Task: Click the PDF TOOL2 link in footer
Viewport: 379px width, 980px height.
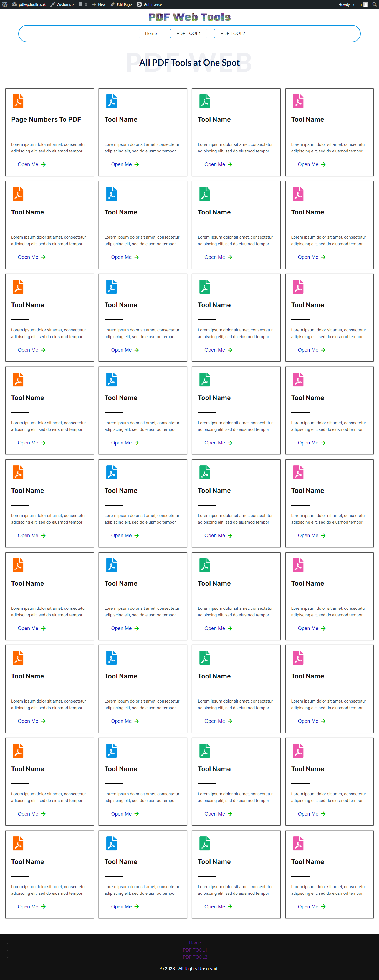Action: click(194, 957)
